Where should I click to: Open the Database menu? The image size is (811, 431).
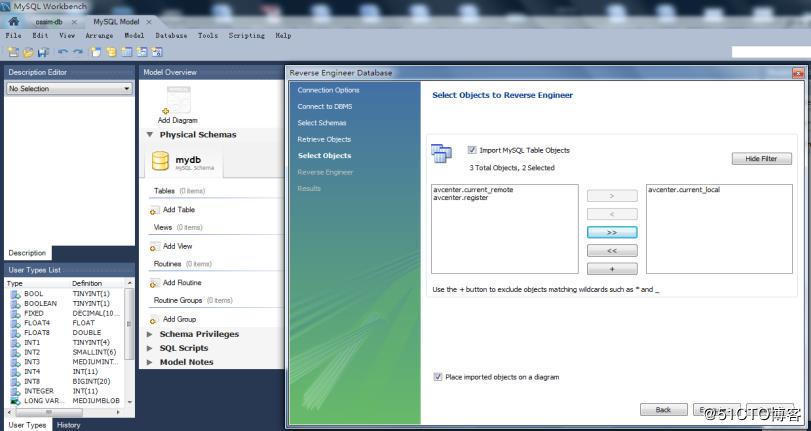click(x=171, y=36)
